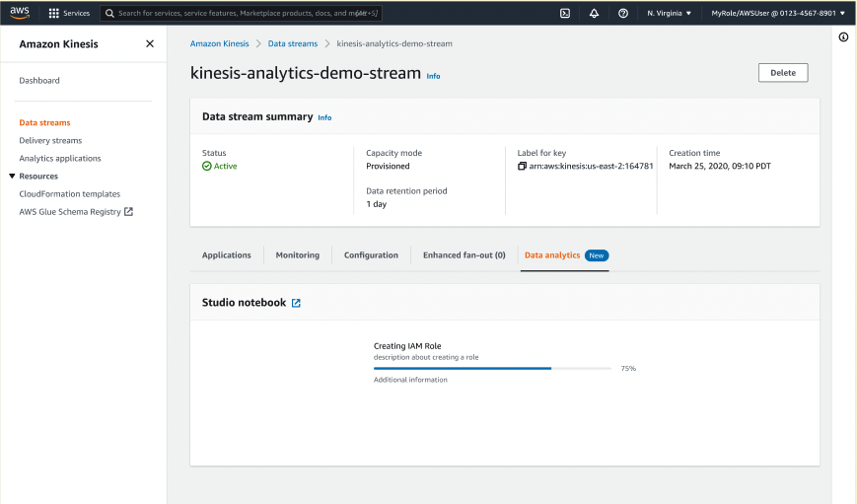Viewport: 857px width, 504px height.
Task: Open CloudFormation templates in the sidebar
Action: [69, 194]
